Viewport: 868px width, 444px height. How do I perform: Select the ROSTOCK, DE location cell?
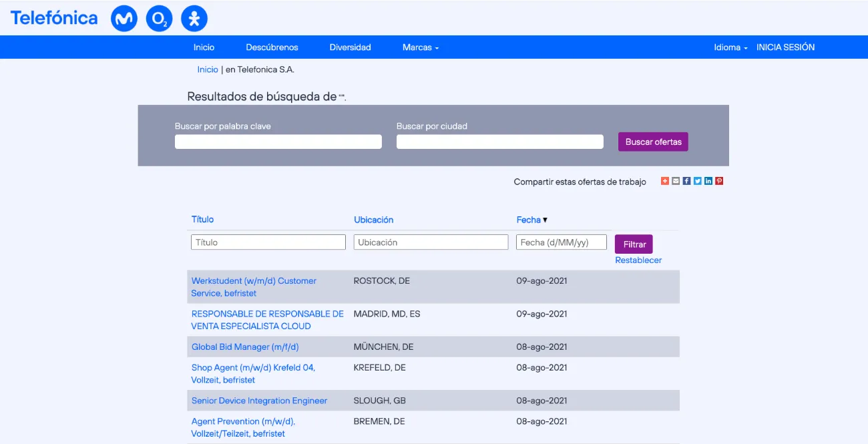click(x=382, y=281)
